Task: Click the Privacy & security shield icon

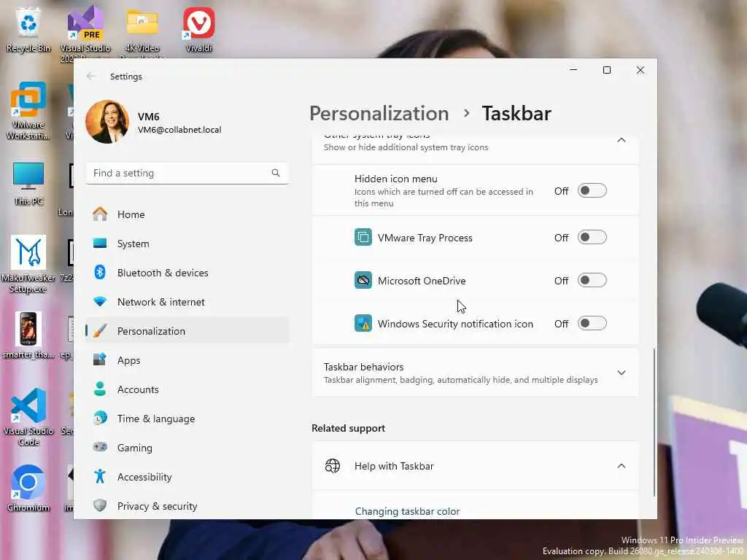Action: (x=100, y=506)
